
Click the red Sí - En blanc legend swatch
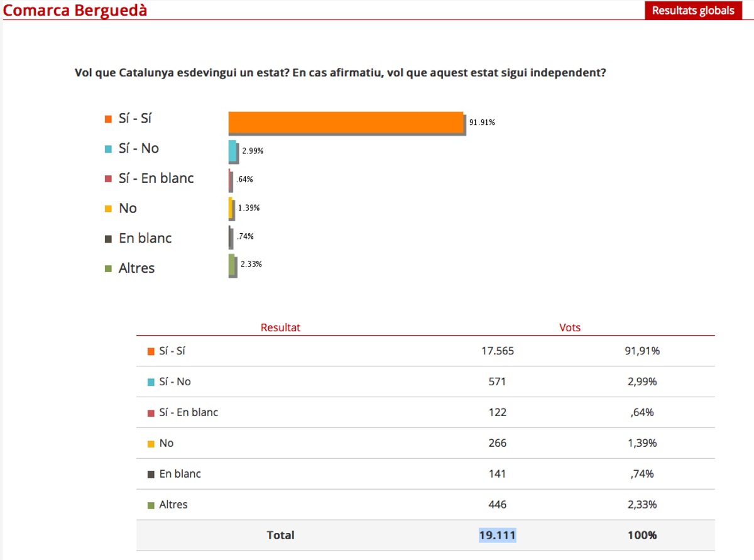pos(108,178)
